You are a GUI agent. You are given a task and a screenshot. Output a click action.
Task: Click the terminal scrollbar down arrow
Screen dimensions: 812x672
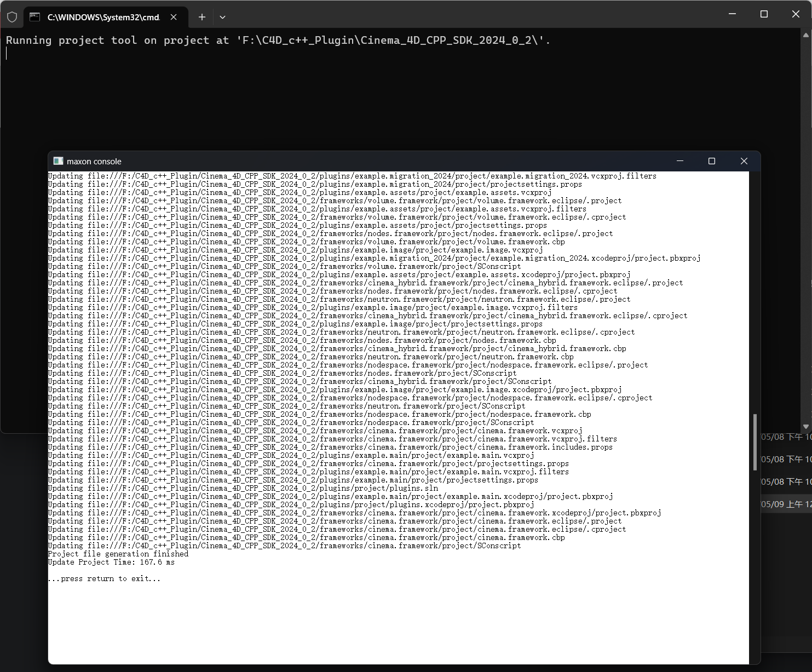806,427
